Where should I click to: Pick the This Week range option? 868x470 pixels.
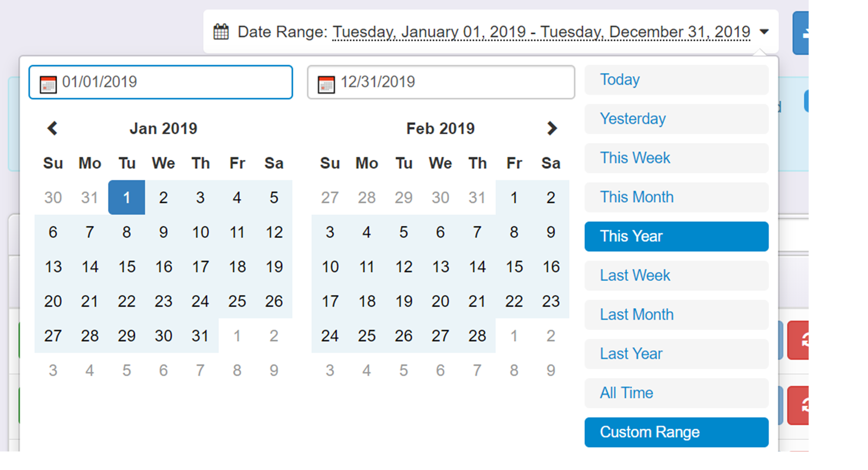point(677,158)
